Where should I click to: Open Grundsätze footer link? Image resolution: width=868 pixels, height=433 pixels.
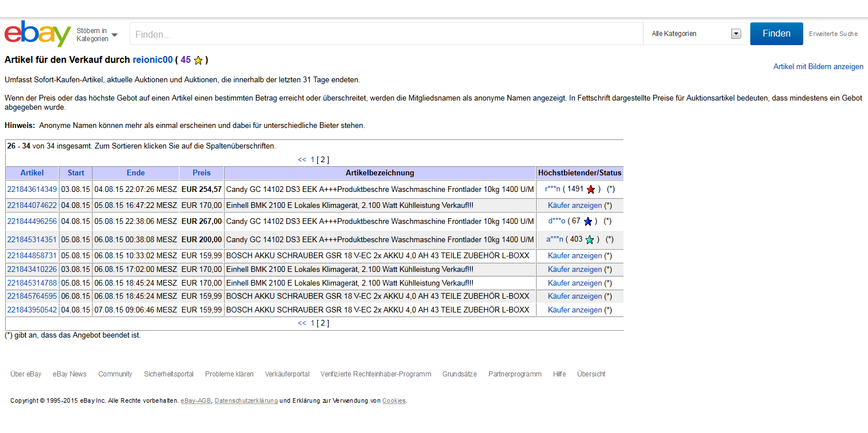(459, 374)
